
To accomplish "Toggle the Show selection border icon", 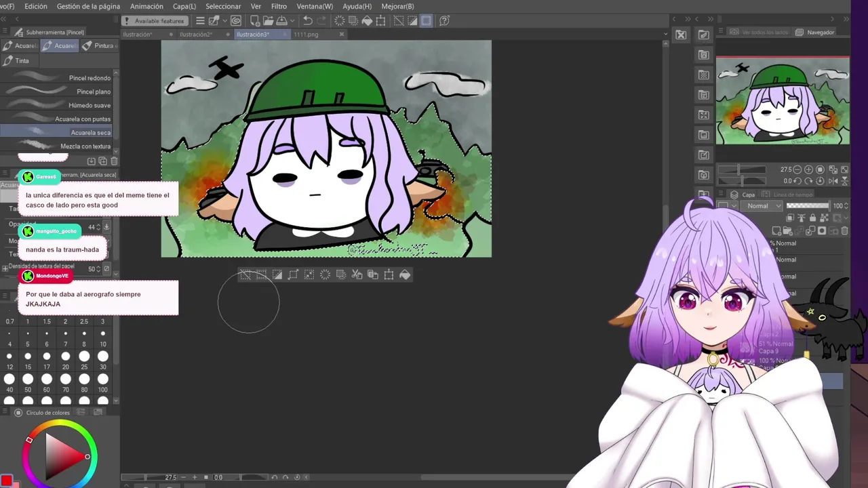I will pos(426,21).
